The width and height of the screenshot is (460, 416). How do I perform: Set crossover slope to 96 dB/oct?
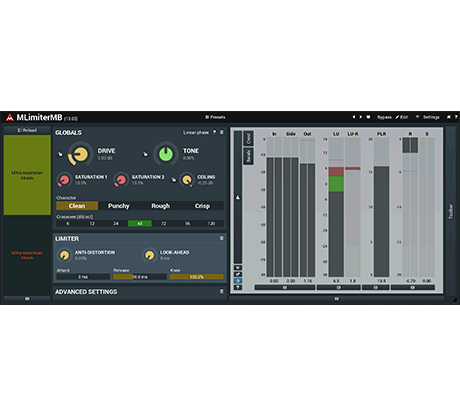tap(188, 223)
